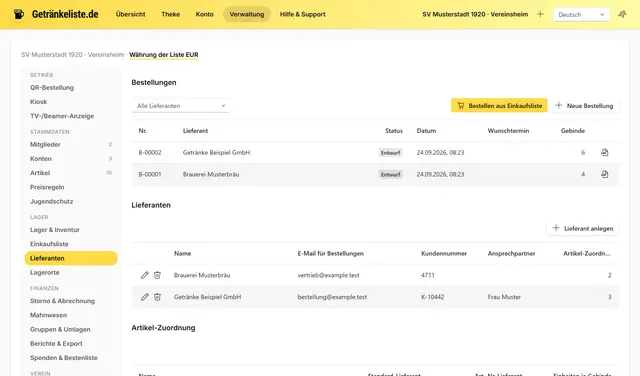Open QR-Bestellung in the sidebar
Screen dimensions: 640x376
coord(52,87)
